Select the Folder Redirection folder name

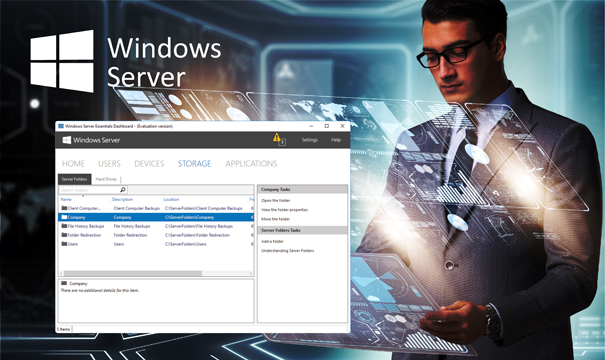pyautogui.click(x=84, y=235)
